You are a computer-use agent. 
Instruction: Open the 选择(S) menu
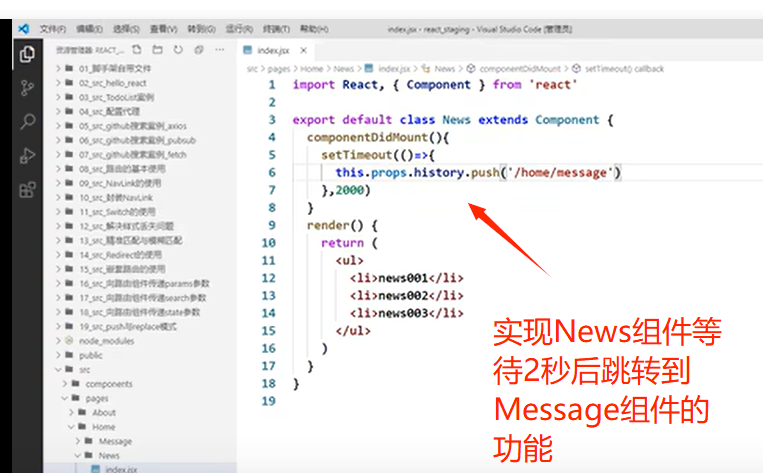pyautogui.click(x=126, y=29)
